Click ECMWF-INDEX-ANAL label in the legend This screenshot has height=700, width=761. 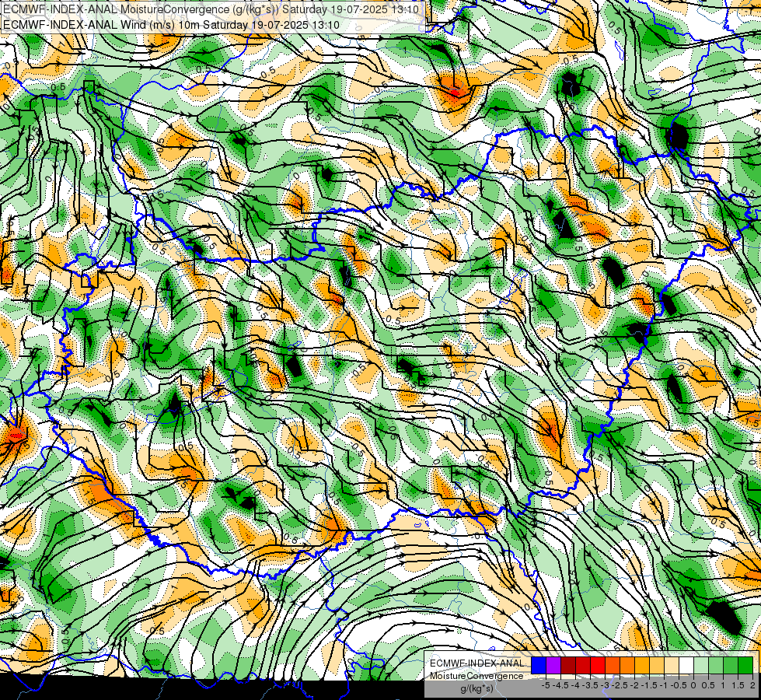(477, 663)
